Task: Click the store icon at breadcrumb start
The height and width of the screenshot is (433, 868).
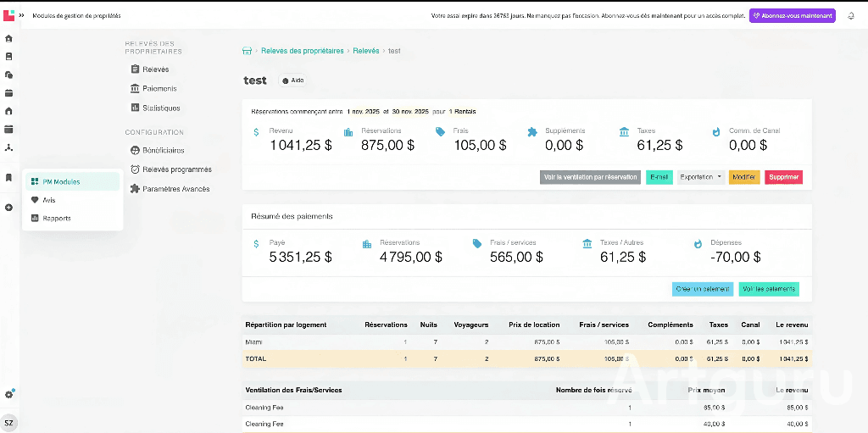Action: 248,51
